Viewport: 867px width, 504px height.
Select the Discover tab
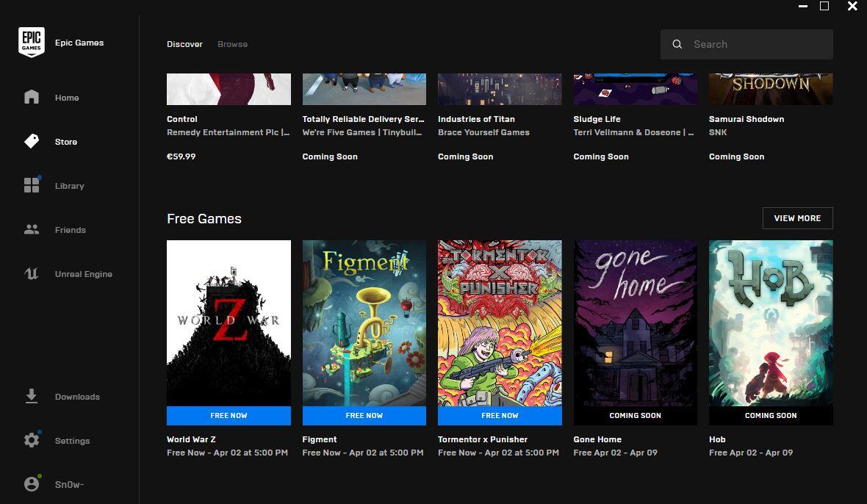184,44
